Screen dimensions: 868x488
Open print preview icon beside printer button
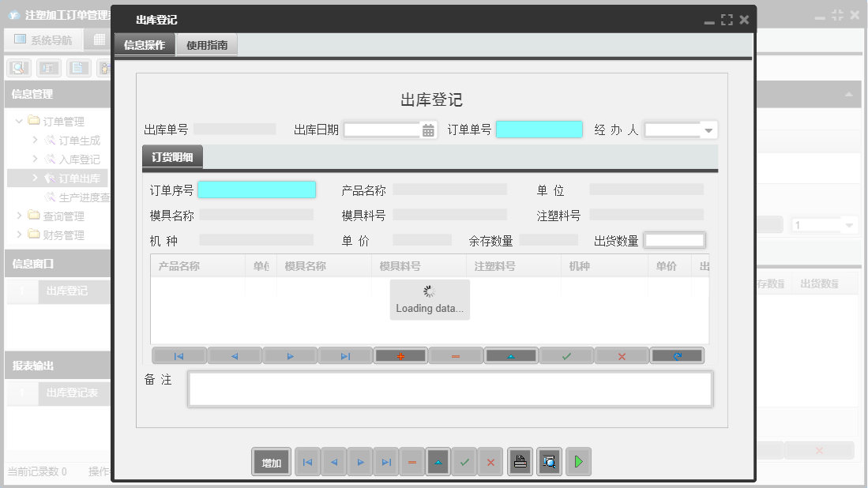549,462
